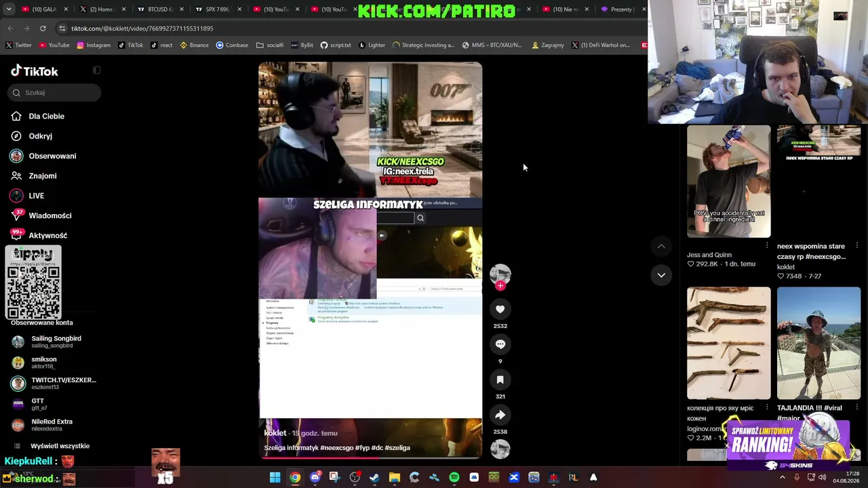This screenshot has width=868, height=488.
Task: Show hidden system tray icons
Action: (782, 477)
